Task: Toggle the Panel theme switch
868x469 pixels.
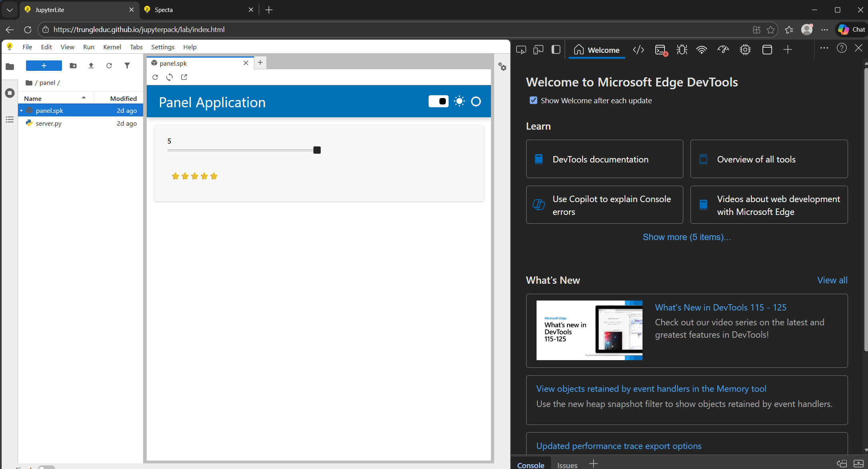Action: point(438,102)
